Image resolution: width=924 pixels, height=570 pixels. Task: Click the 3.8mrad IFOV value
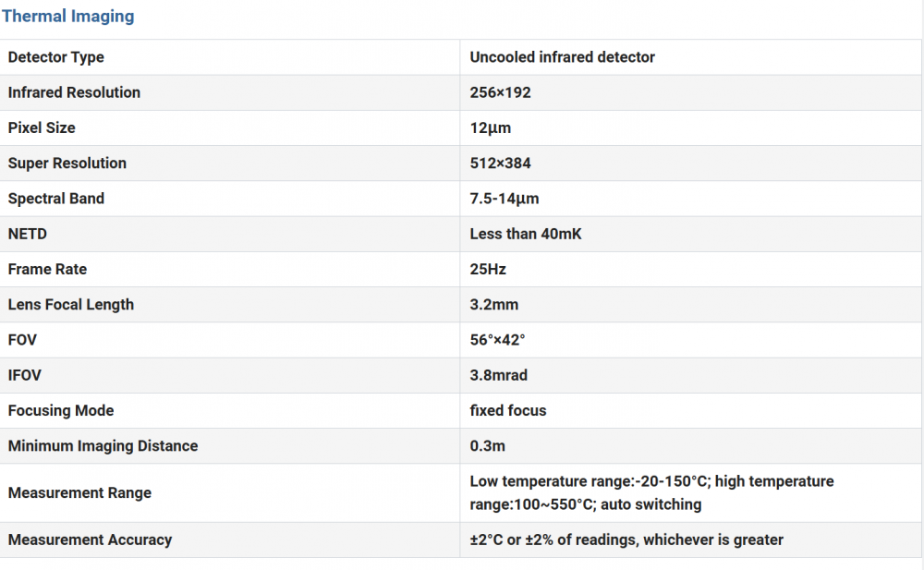point(498,375)
